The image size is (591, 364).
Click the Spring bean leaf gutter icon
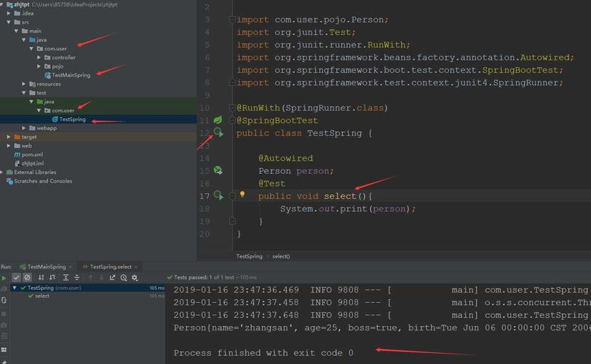tap(218, 119)
